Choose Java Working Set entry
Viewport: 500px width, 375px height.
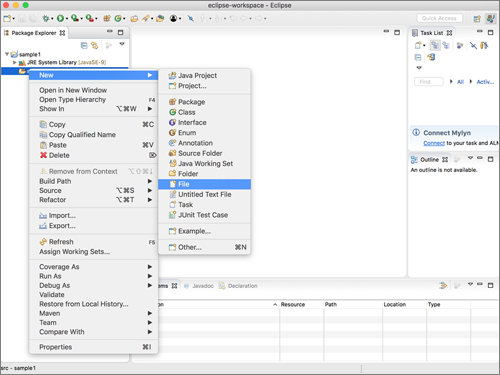tap(204, 164)
